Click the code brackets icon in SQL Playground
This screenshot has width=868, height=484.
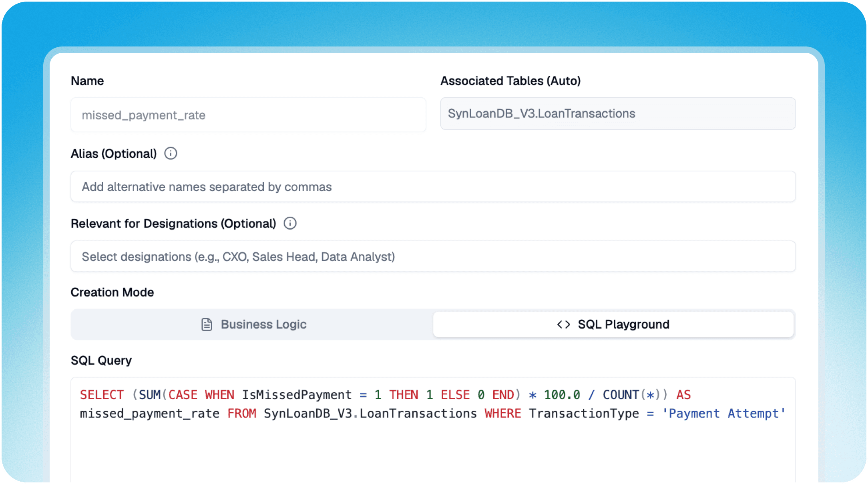(563, 324)
